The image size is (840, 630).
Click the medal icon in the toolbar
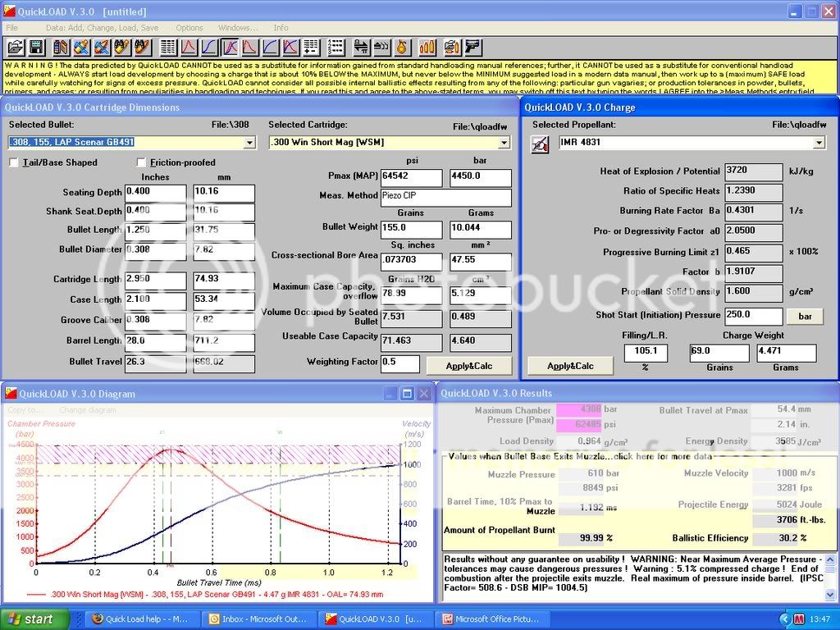[x=402, y=47]
